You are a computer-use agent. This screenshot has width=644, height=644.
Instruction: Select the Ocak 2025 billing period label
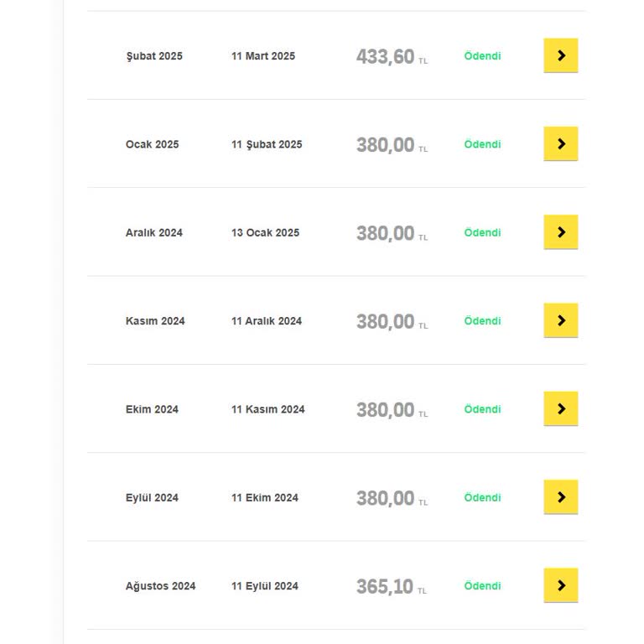(152, 144)
